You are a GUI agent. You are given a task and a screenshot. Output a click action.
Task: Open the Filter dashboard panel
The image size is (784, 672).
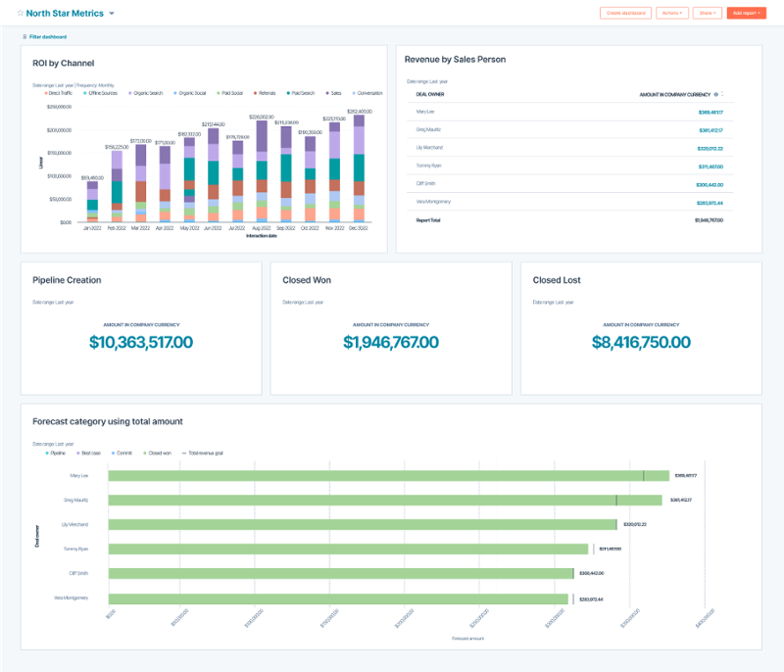pyautogui.click(x=45, y=36)
